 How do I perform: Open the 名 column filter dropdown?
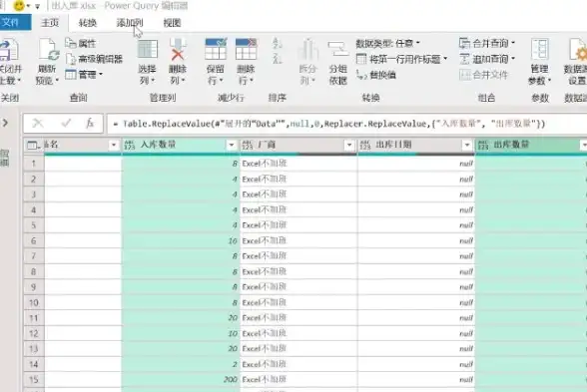coord(114,145)
